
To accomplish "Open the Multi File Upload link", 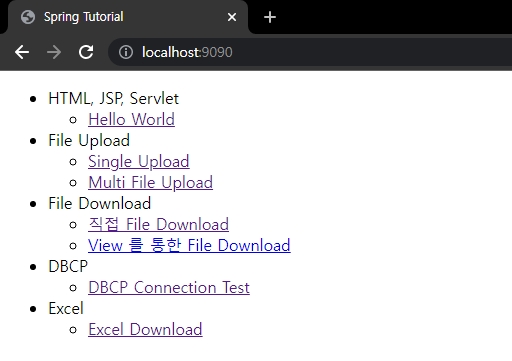I will click(150, 183).
